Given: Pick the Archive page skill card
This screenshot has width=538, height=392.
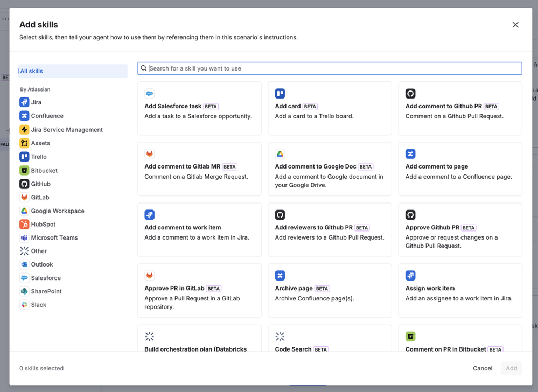Looking at the screenshot, I should [330, 291].
